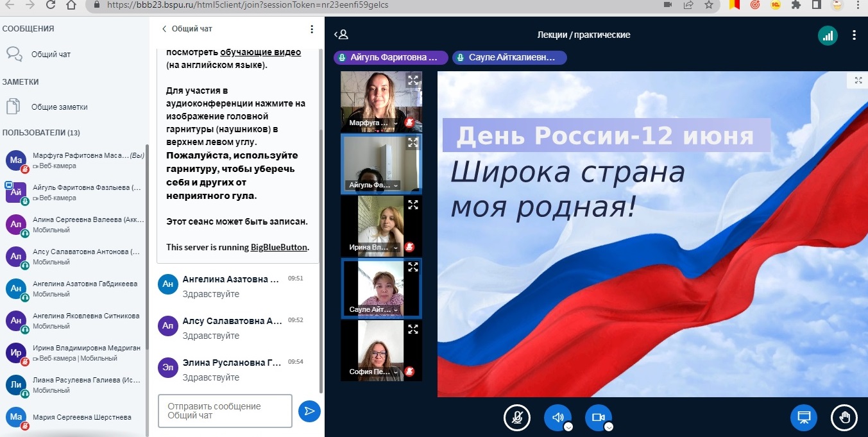Send the chat message with arrow button
868x437 pixels.
tap(309, 411)
